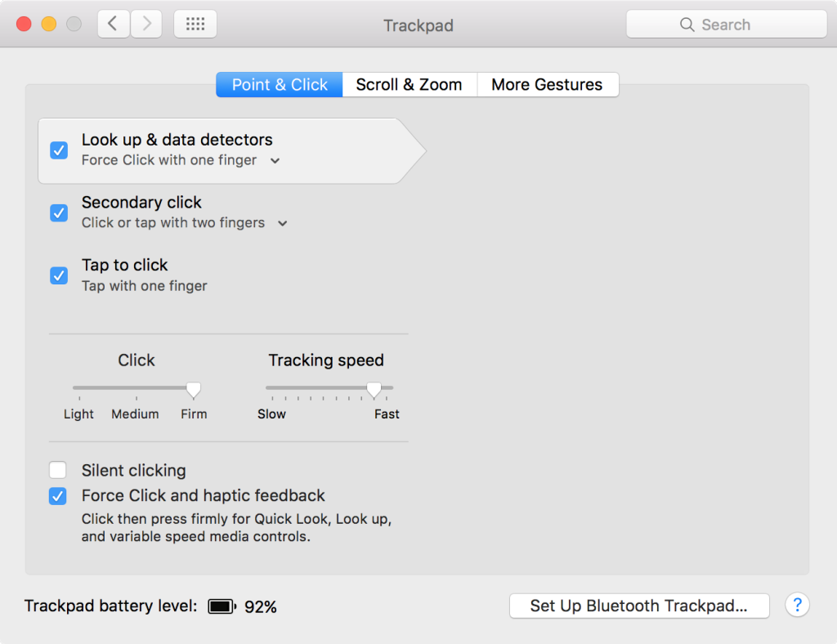Open help with the question mark button
This screenshot has height=644, width=837.
tap(797, 606)
